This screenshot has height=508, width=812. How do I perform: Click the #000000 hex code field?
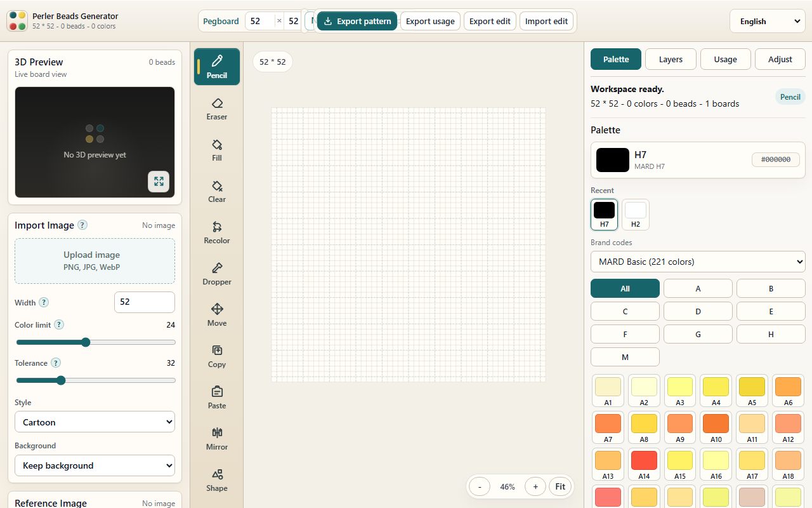tap(776, 160)
